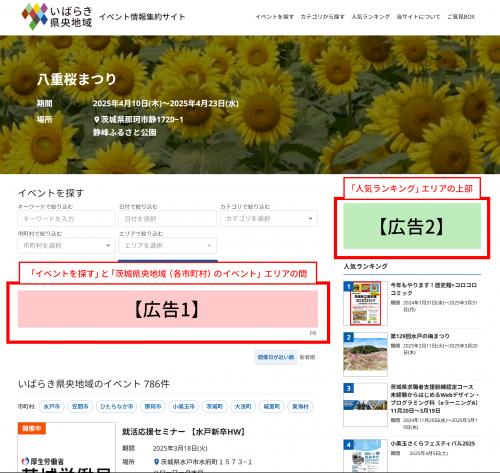The image size is (500, 473).
Task: Open the rank 4 さくらフェスティバル thumbnail
Action: coord(365,456)
